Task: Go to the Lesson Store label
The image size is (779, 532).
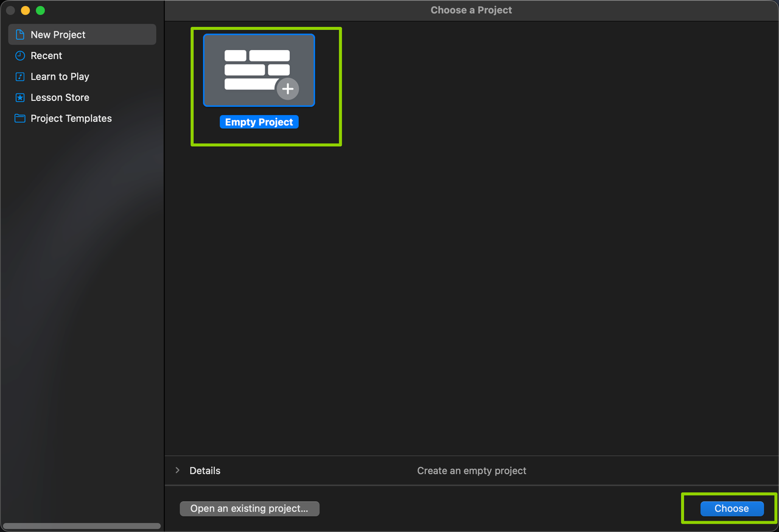Action: 60,97
